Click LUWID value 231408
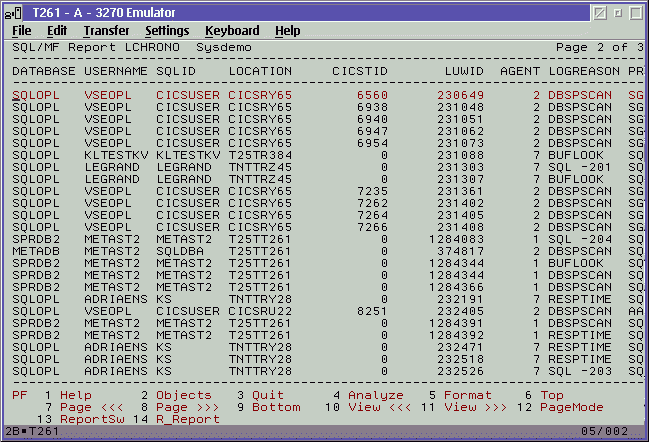The height and width of the screenshot is (442, 649). click(460, 227)
